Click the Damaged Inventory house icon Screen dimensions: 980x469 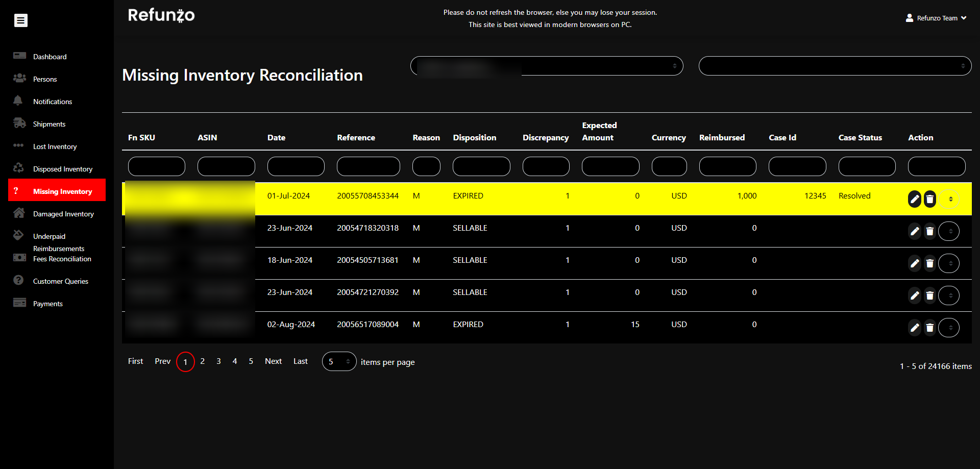19,213
